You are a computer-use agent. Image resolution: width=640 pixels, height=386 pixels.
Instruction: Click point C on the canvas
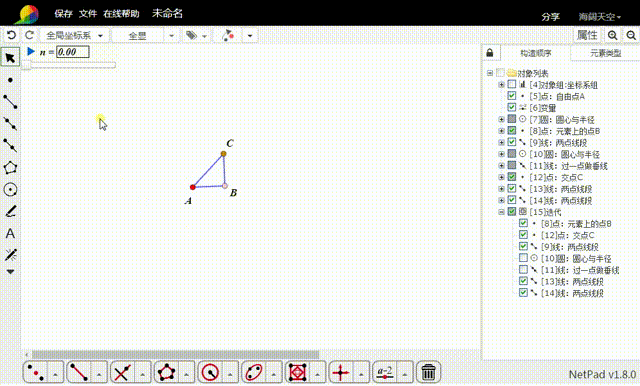[x=223, y=154]
